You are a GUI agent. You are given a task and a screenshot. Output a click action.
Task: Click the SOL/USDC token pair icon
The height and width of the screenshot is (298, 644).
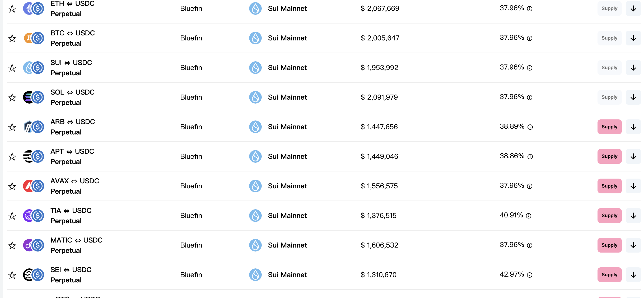coord(34,97)
